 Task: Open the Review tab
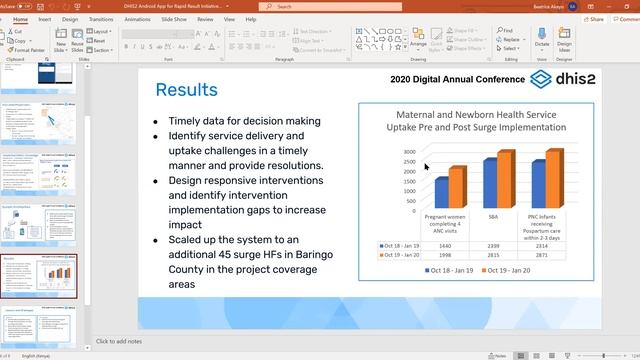205,19
